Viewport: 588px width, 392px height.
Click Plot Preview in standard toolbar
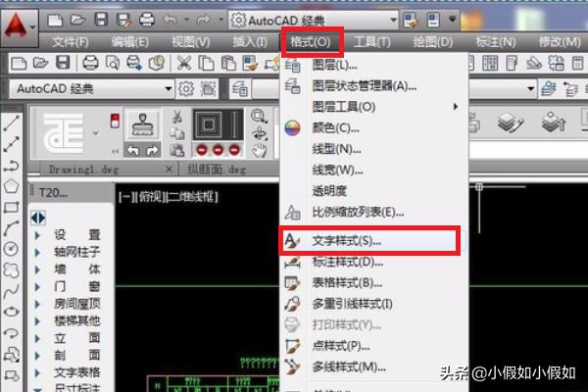click(112, 63)
